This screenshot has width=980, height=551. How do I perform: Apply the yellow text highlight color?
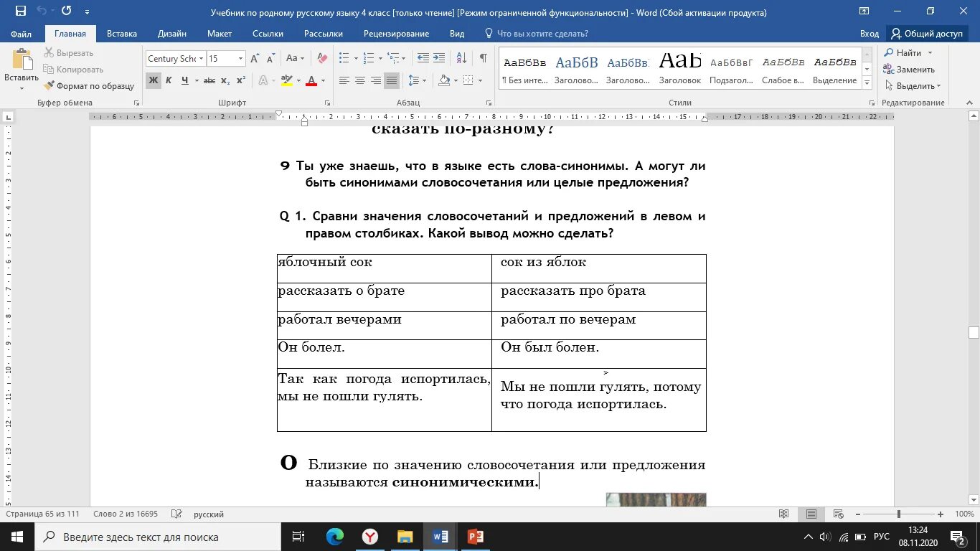click(286, 80)
